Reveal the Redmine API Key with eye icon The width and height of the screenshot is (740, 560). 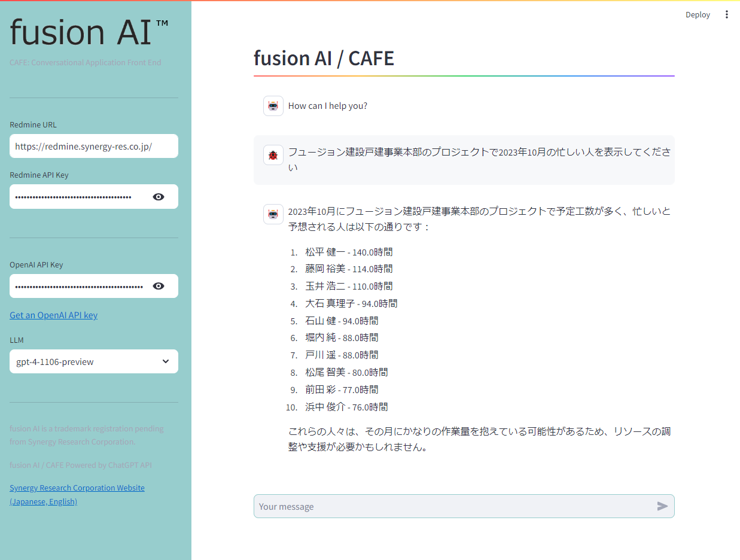tap(159, 197)
